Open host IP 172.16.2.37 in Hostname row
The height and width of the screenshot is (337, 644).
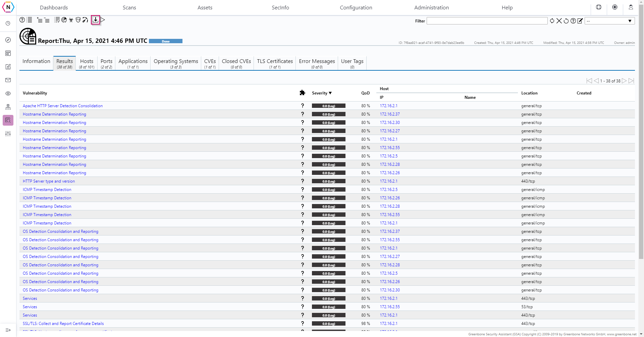(390, 114)
